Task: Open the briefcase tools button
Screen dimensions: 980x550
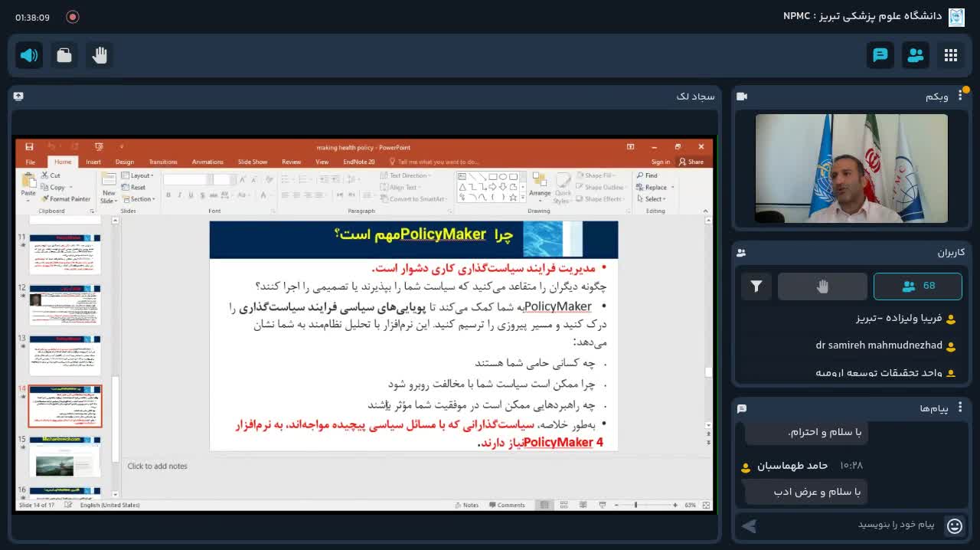Action: 64,55
